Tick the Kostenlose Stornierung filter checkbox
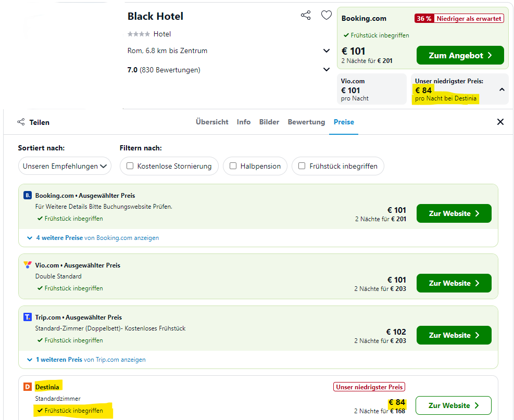The height and width of the screenshot is (420, 514). (130, 166)
